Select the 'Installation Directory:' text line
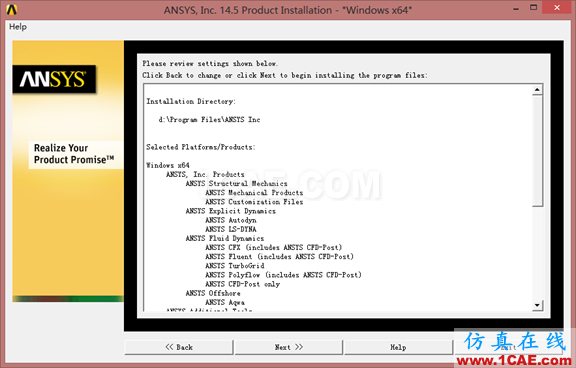 tap(191, 101)
